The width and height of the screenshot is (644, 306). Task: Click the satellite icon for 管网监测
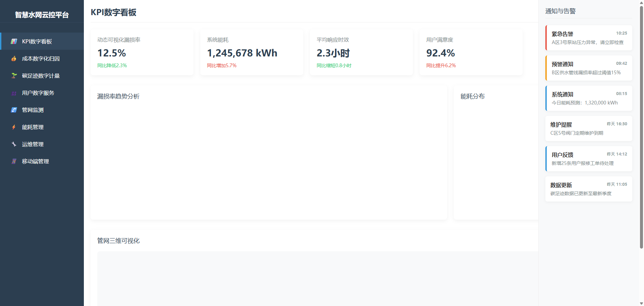[14, 110]
